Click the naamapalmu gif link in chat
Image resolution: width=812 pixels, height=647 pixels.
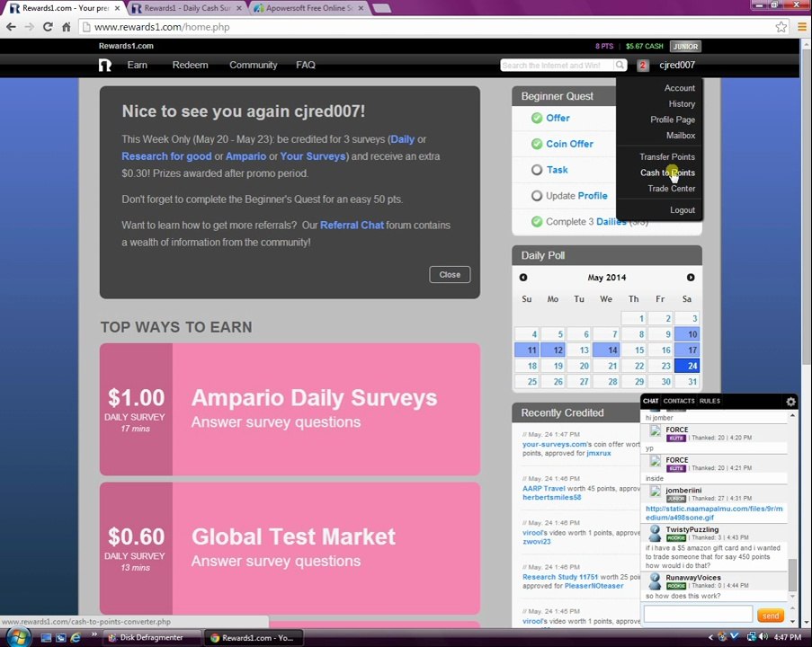[x=714, y=513]
